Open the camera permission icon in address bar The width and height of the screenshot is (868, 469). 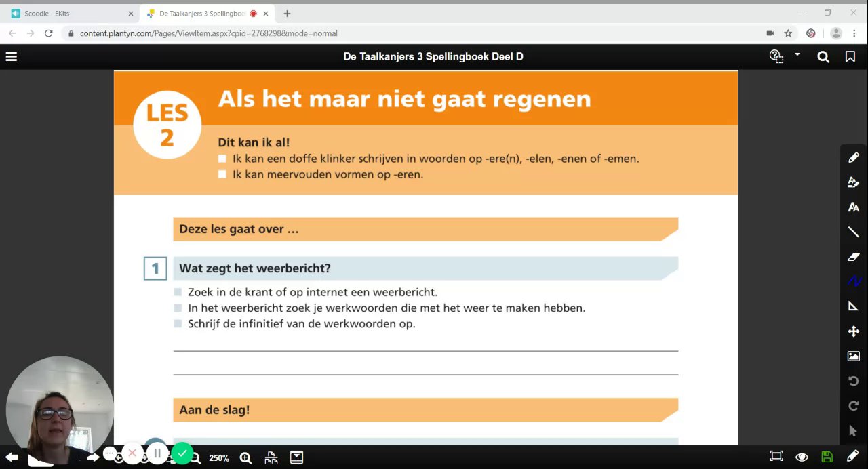click(770, 33)
